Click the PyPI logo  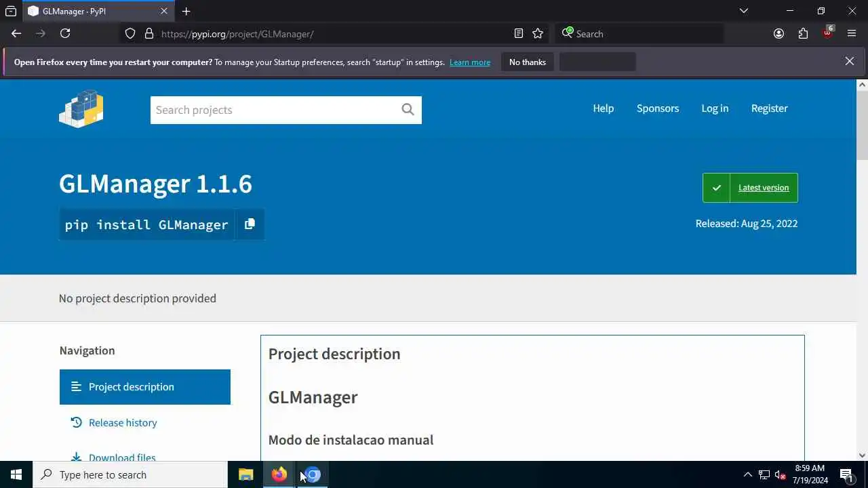81,108
